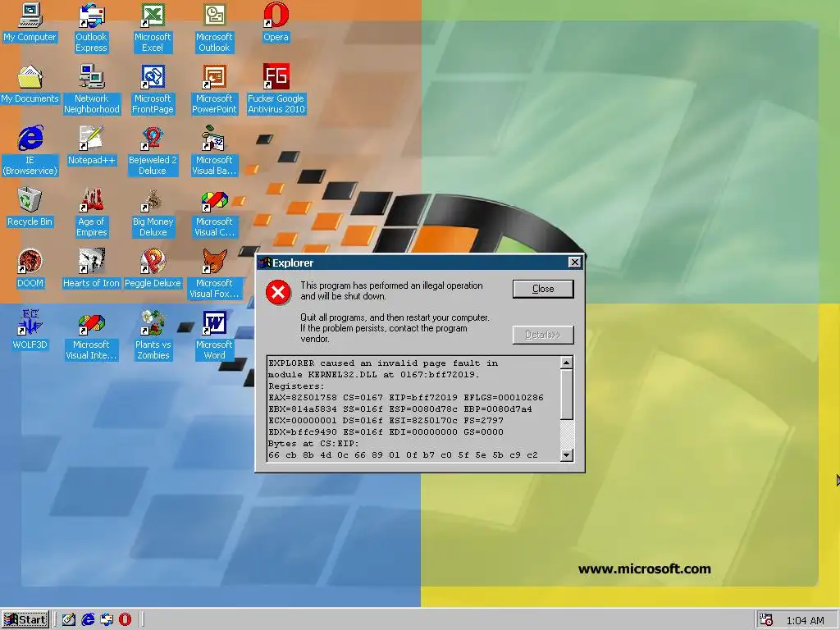This screenshot has height=630, width=840.
Task: Click the taskbar clock showing 1:04 AM
Action: click(805, 620)
